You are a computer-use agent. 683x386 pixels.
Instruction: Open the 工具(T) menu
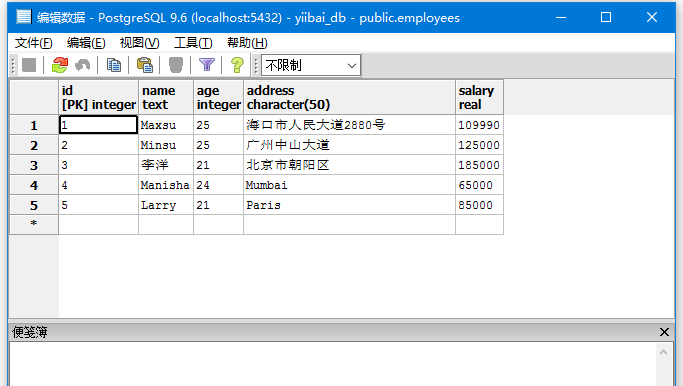[193, 43]
